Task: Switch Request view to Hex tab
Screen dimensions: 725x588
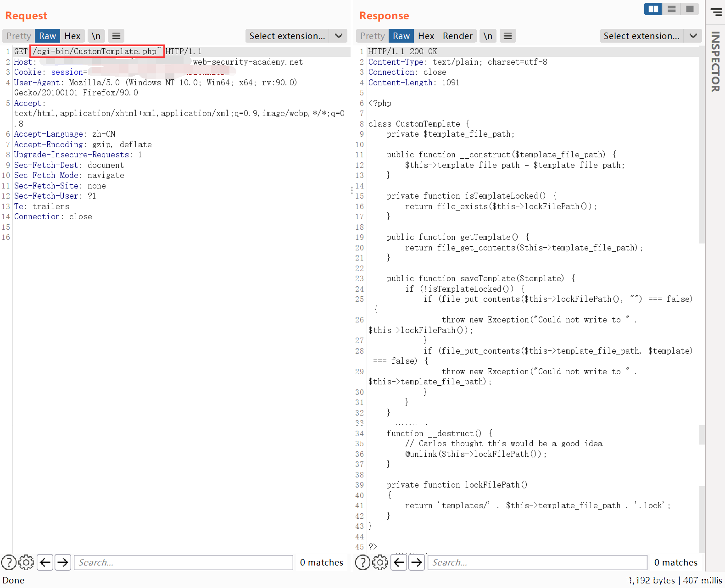Action: [72, 36]
